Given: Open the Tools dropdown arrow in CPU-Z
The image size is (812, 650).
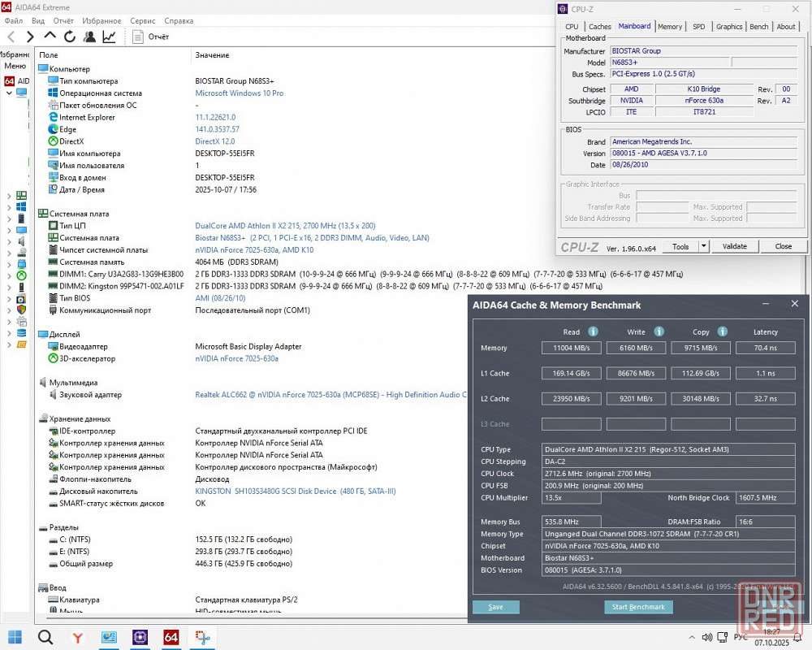Looking at the screenshot, I should (703, 246).
